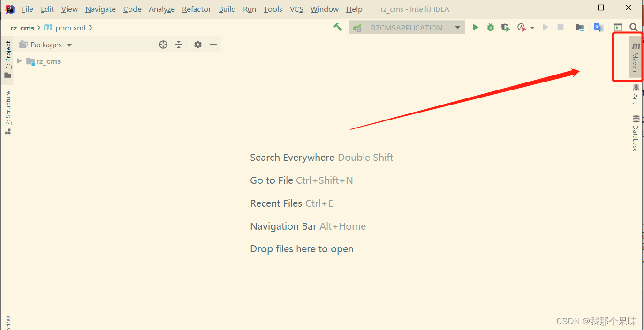
Task: Start the Debug session
Action: point(490,27)
